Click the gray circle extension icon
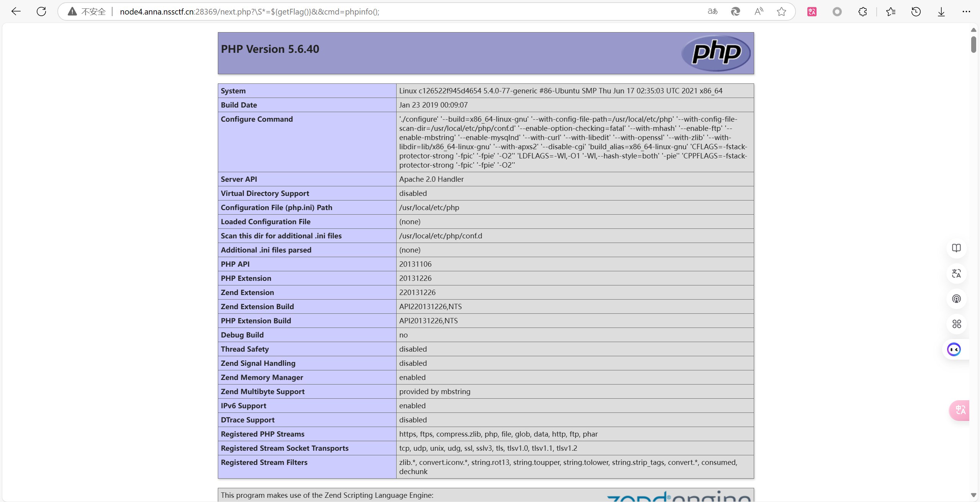The width and height of the screenshot is (980, 502). pos(837,11)
